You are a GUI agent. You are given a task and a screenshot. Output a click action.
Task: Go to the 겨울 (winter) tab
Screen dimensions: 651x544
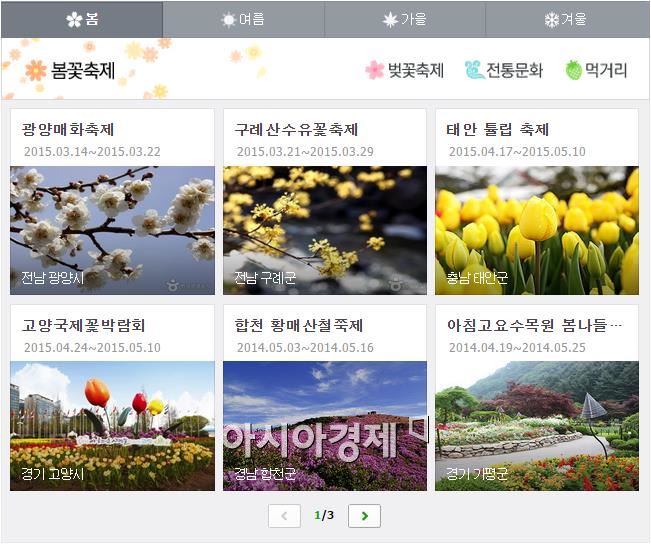pyautogui.click(x=566, y=19)
